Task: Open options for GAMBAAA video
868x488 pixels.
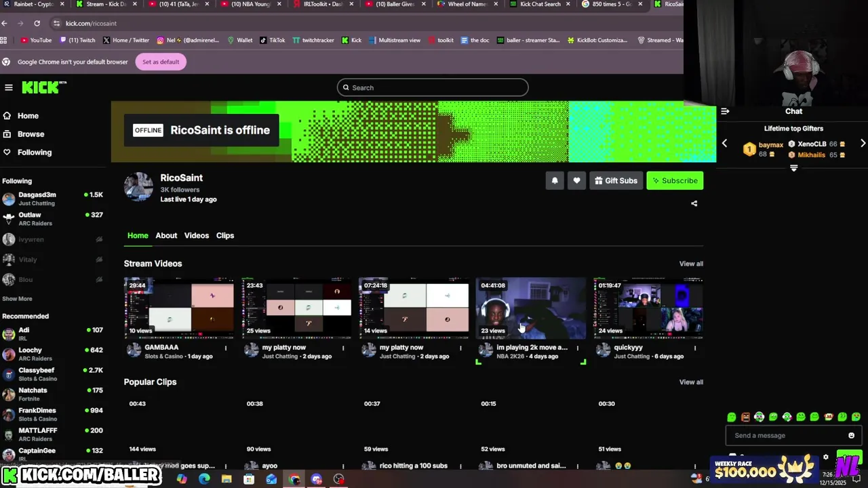Action: pyautogui.click(x=226, y=348)
